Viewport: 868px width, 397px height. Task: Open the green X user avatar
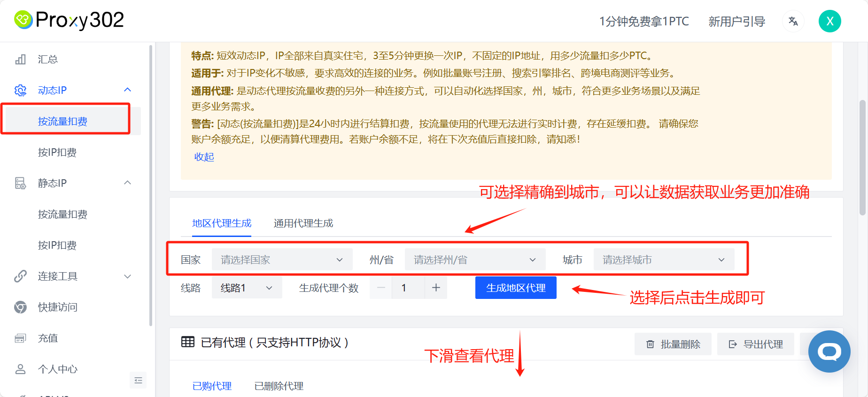pos(830,21)
